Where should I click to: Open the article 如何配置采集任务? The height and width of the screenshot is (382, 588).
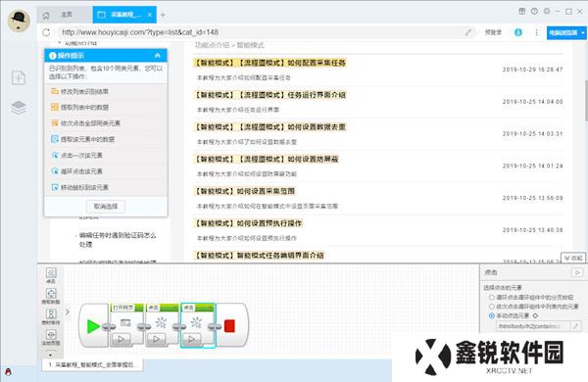269,63
